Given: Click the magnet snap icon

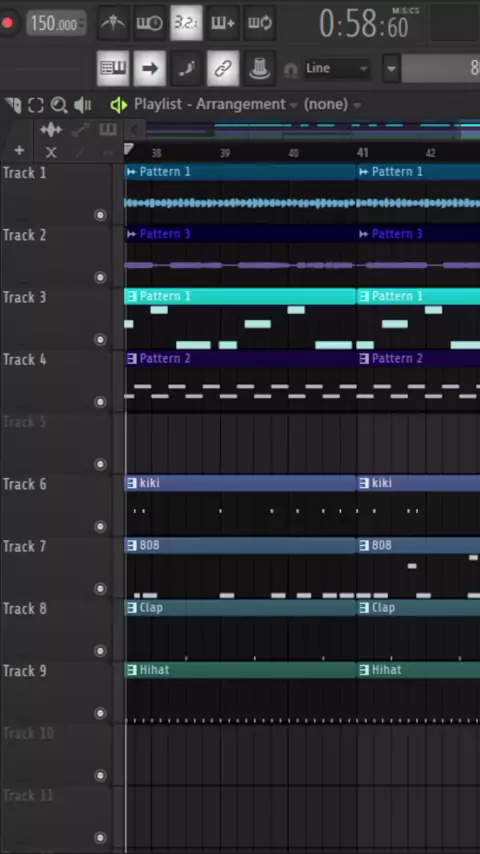Looking at the screenshot, I should pyautogui.click(x=291, y=70).
